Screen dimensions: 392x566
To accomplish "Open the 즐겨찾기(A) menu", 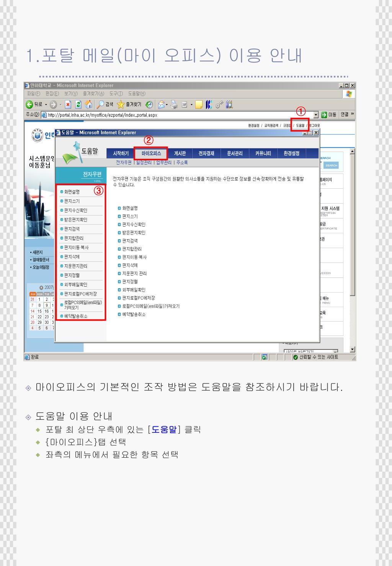I will [x=93, y=94].
